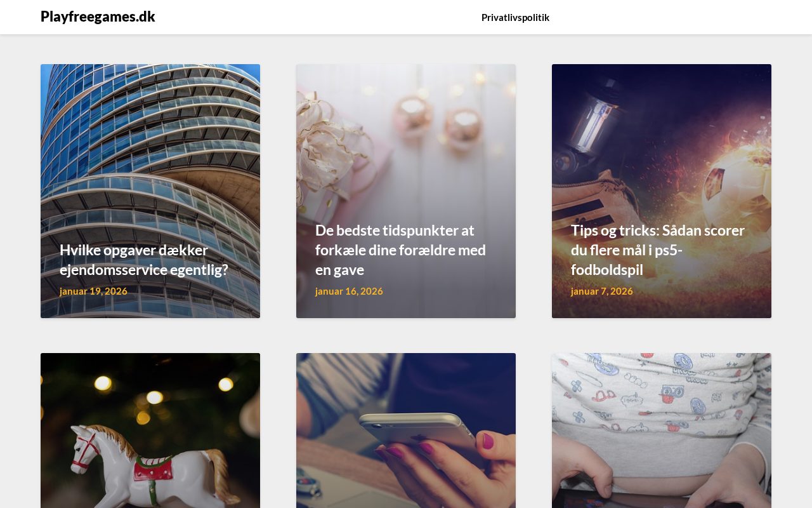Screen dimensions: 812x508
Task: Click the januar 16, 2026 date
Action: point(349,291)
